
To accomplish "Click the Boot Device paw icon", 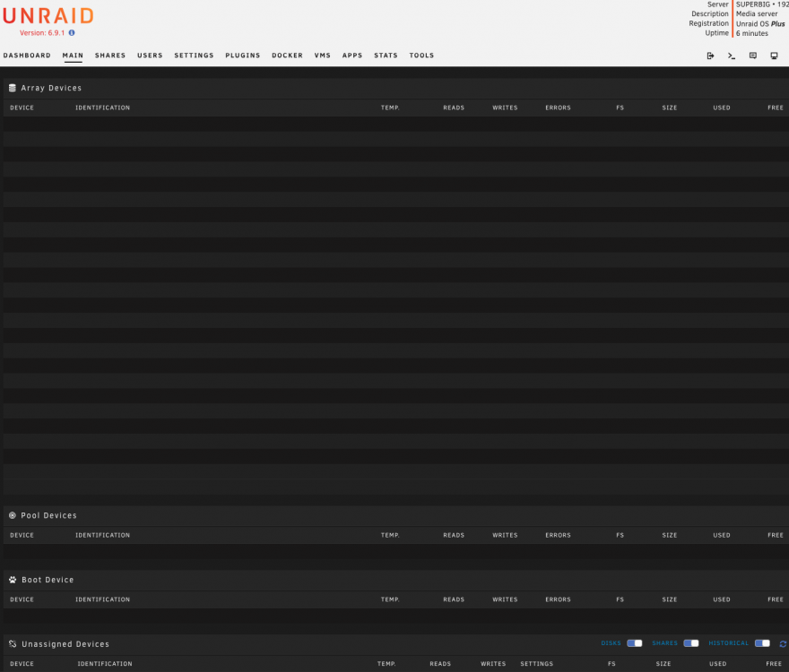I will tap(13, 580).
